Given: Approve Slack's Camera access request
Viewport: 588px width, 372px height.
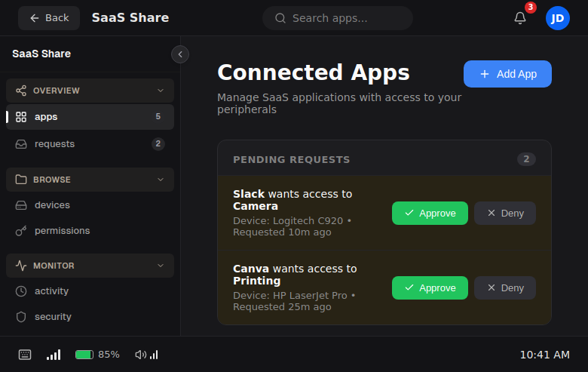Looking at the screenshot, I should (x=430, y=214).
